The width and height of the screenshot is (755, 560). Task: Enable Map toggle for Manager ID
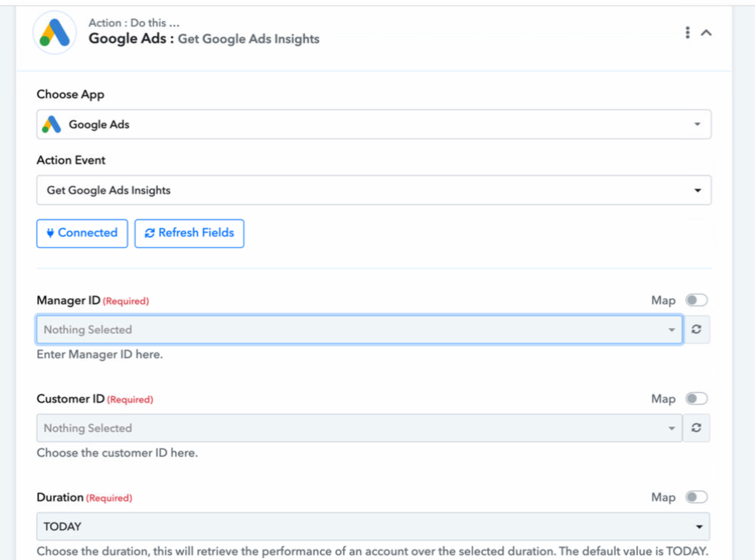[696, 300]
